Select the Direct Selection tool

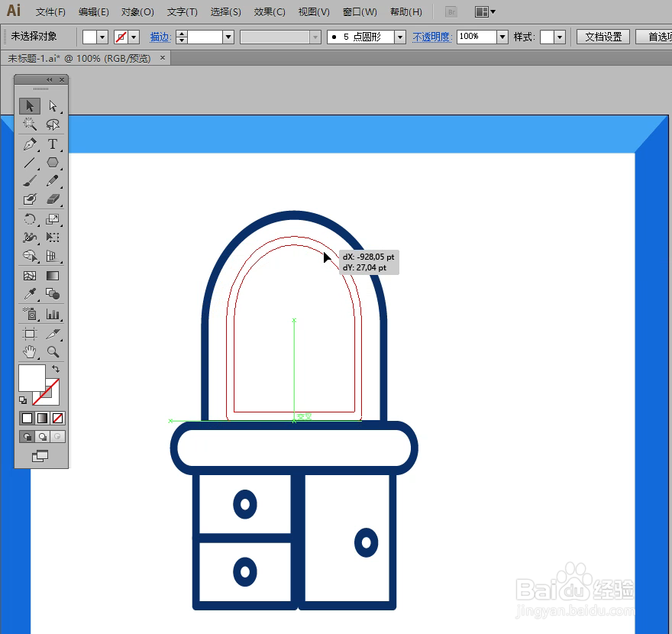pos(53,106)
